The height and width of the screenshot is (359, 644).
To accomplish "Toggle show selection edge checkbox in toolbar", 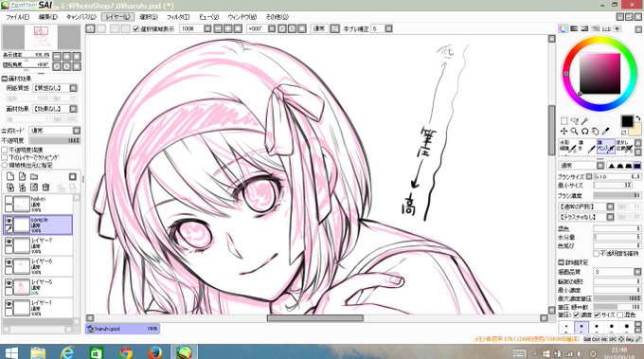I will pyautogui.click(x=136, y=29).
